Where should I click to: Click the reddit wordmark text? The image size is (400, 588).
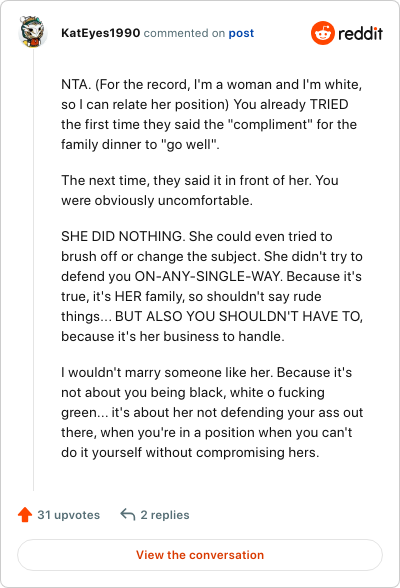pos(360,33)
